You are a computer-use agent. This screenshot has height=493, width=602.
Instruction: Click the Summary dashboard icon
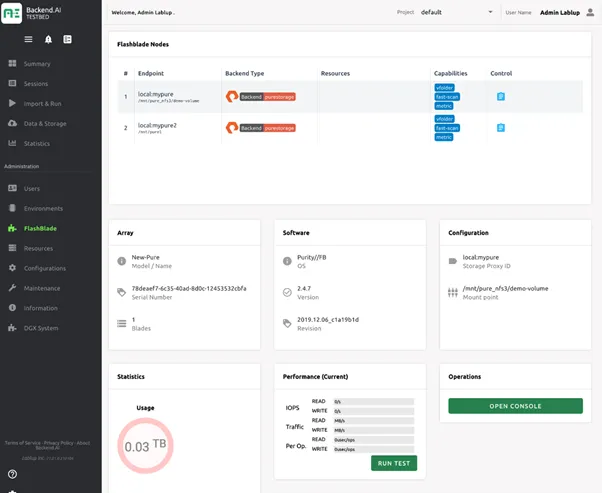(x=12, y=63)
